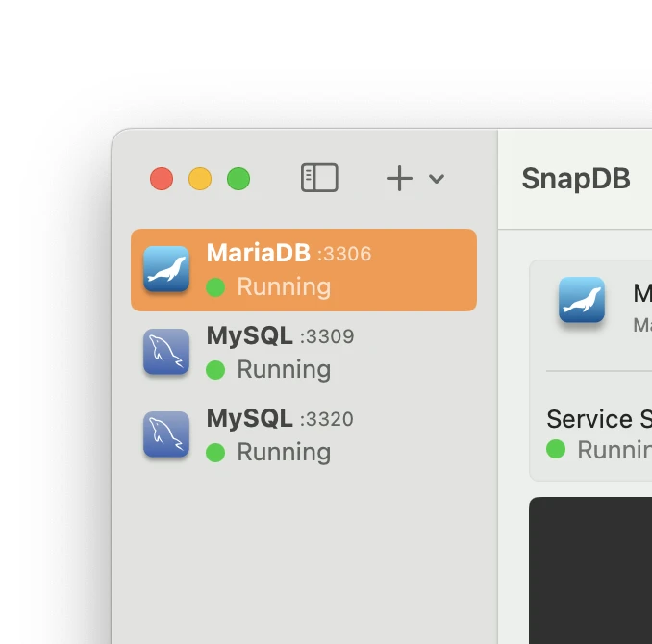Click the MariaDB seal icon in the sidebar
Image resolution: width=652 pixels, height=644 pixels.
(166, 269)
